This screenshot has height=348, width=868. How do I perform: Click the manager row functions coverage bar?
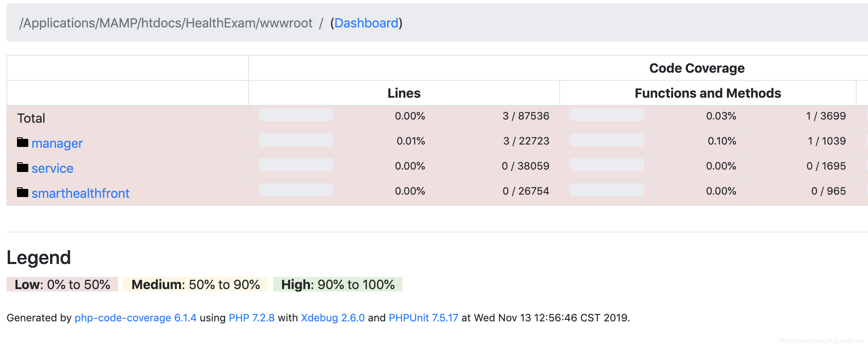pyautogui.click(x=607, y=140)
